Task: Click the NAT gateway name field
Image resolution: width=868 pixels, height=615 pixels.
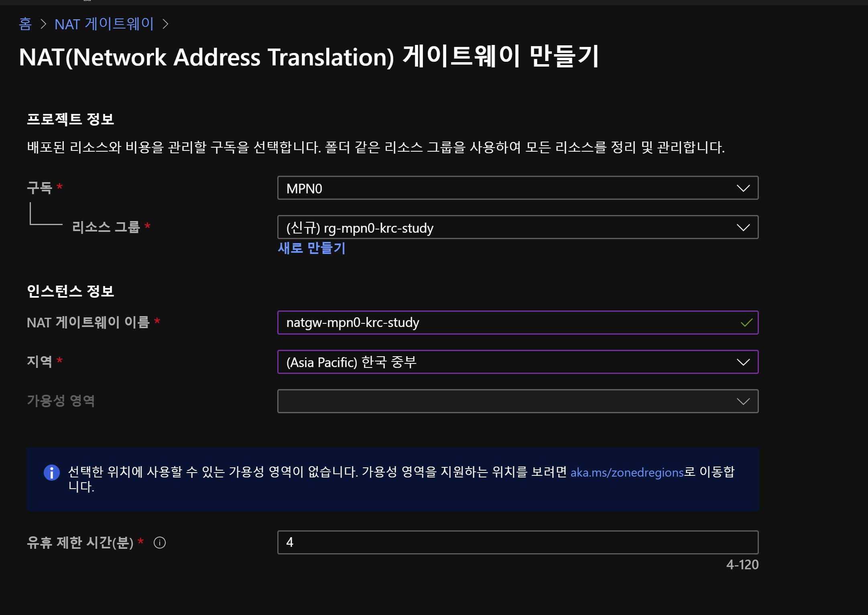Action: 510,323
